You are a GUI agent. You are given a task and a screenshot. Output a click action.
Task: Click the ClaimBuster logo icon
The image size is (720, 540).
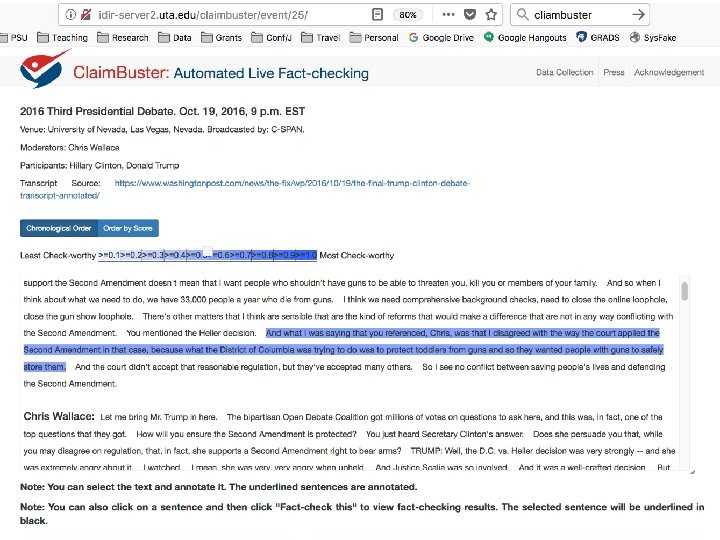pyautogui.click(x=44, y=70)
